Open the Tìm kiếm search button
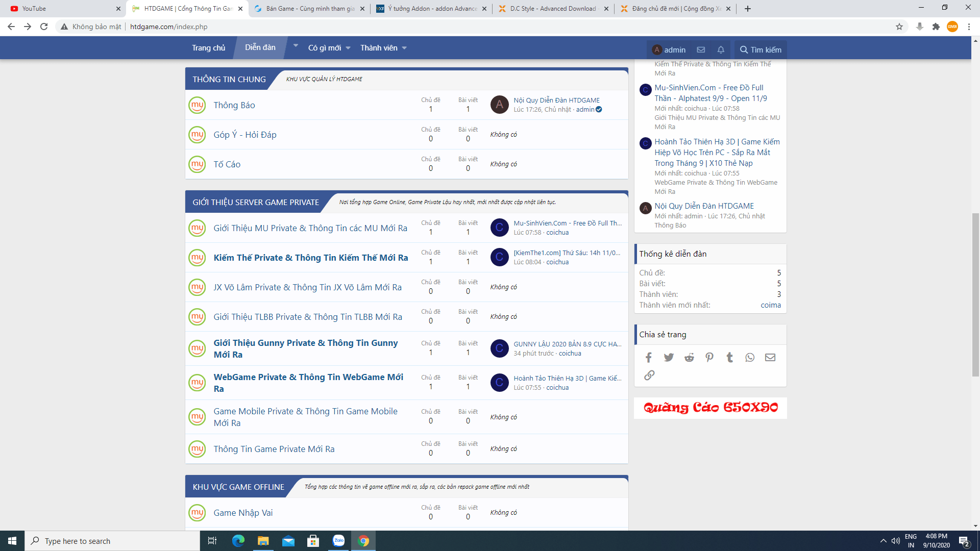Screen dimensions: 980x551 coord(761,49)
